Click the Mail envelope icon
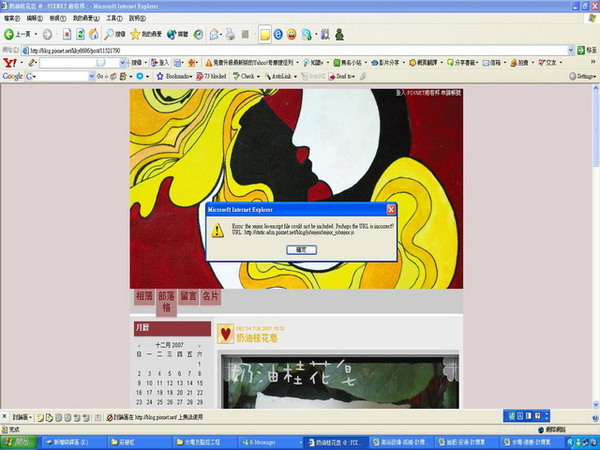Image resolution: width=600 pixels, height=450 pixels. coord(214,34)
